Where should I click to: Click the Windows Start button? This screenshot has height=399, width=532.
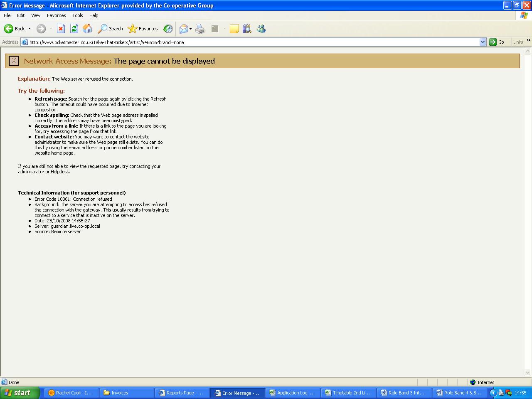pyautogui.click(x=20, y=393)
